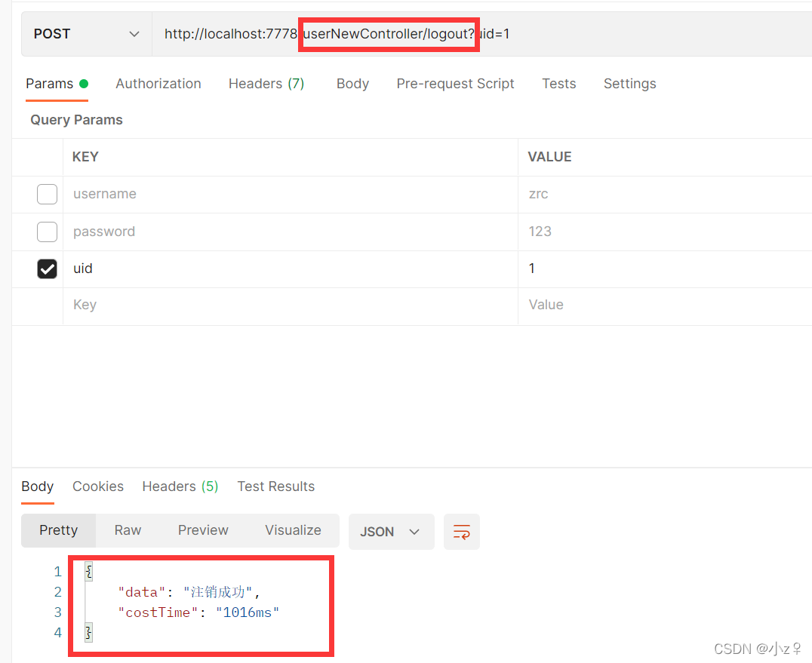Click the VALUE column header
This screenshot has height=663, width=812.
pyautogui.click(x=549, y=157)
